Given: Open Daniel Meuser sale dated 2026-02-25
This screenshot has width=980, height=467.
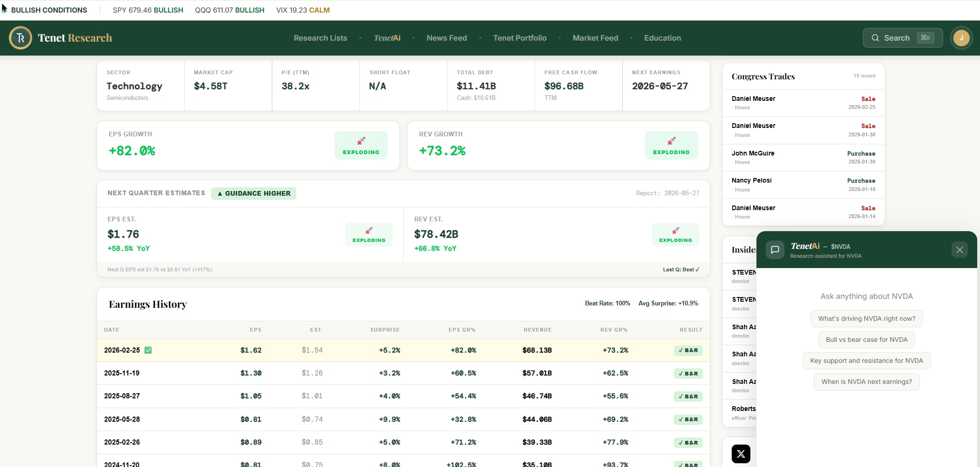Looking at the screenshot, I should [x=803, y=103].
